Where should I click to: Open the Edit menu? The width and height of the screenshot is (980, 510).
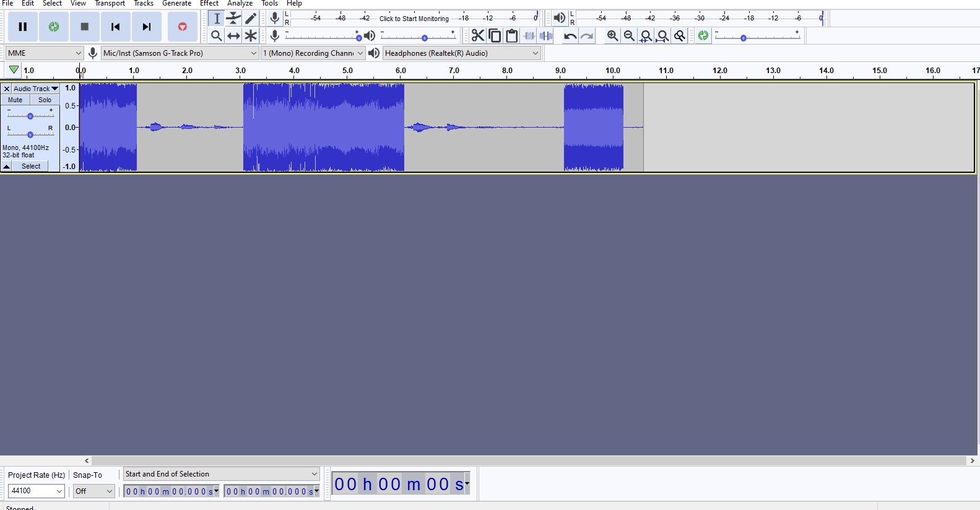(x=28, y=4)
